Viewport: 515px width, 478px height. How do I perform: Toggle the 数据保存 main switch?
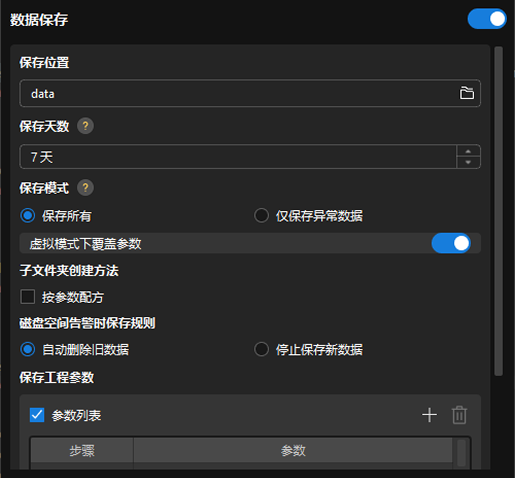[487, 19]
